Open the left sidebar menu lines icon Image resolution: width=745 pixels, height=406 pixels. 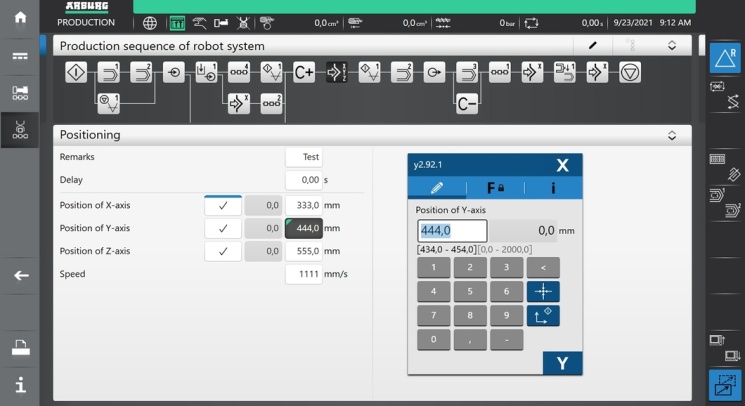pyautogui.click(x=20, y=56)
